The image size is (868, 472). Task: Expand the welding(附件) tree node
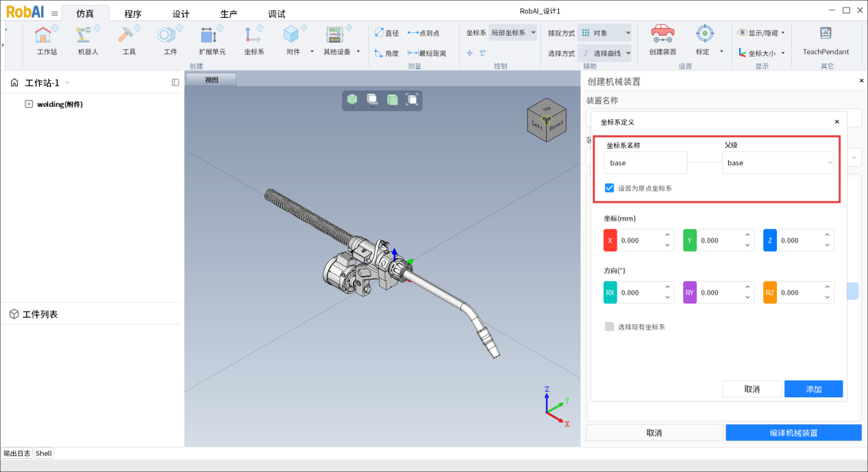click(x=29, y=104)
